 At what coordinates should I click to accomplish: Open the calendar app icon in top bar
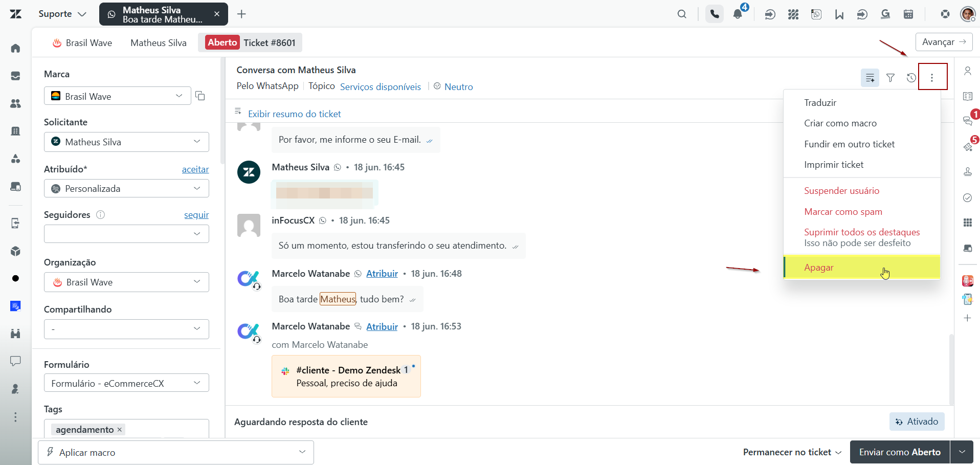pos(908,14)
